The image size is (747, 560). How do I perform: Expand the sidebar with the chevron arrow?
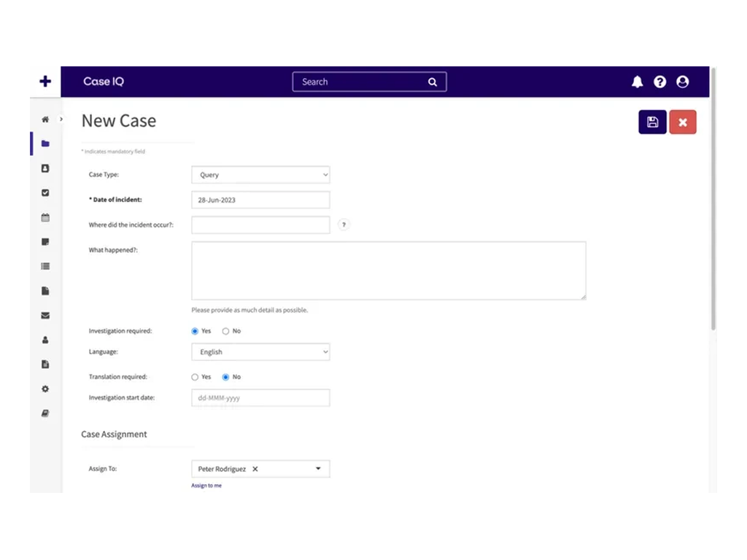61,119
